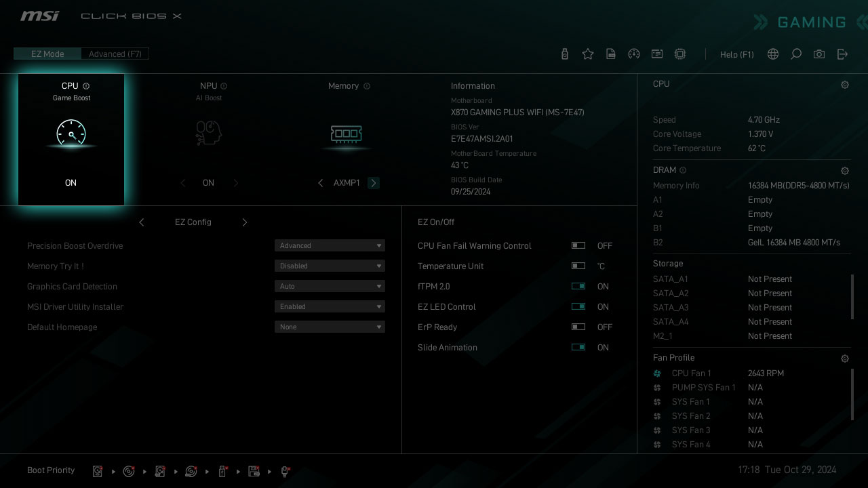Open language selection globe icon

[773, 54]
